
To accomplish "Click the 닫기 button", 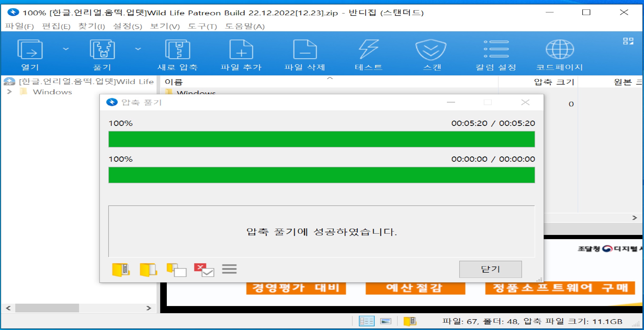I will point(490,269).
